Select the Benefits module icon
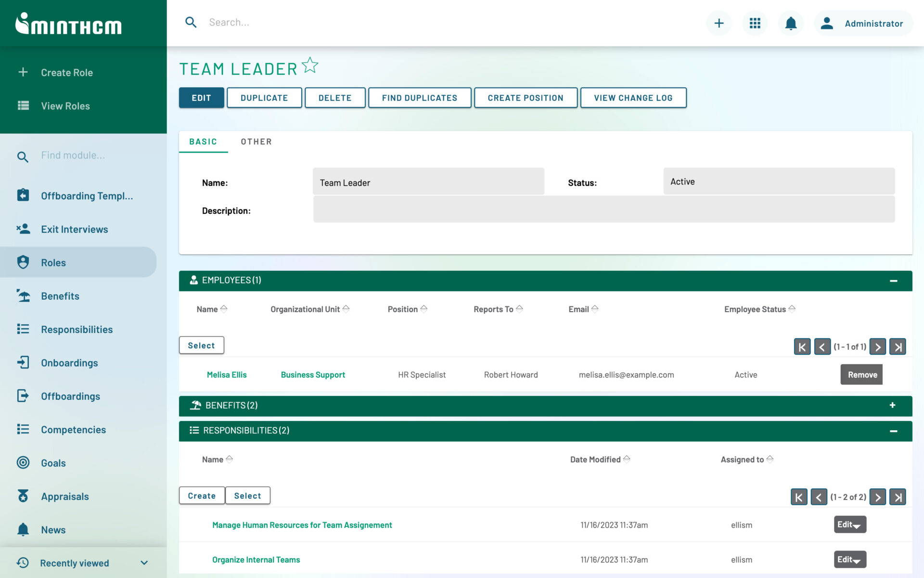This screenshot has height=578, width=924. [23, 296]
